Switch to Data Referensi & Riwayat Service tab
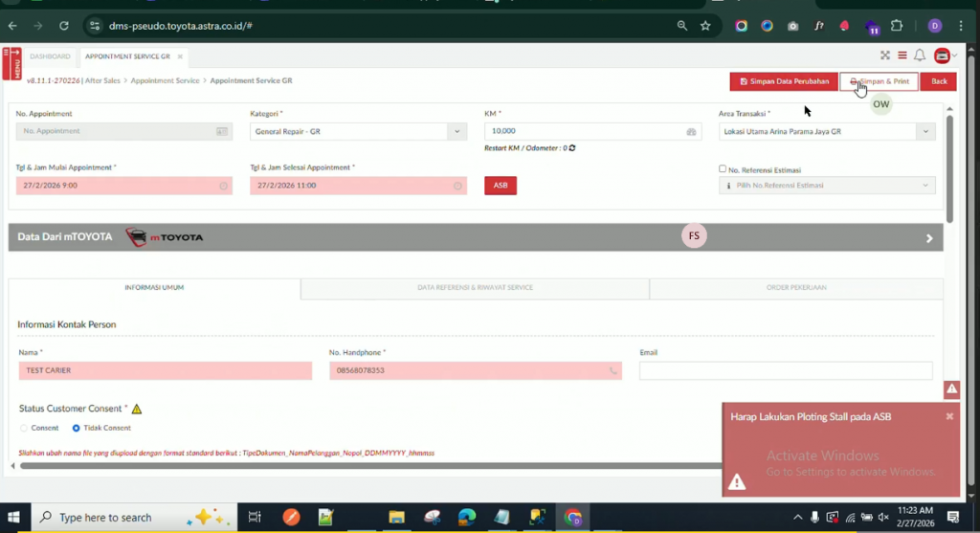 coord(475,287)
